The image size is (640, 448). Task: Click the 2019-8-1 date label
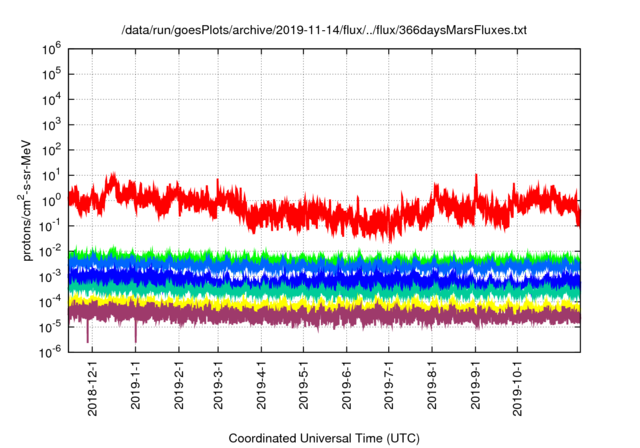click(x=432, y=385)
